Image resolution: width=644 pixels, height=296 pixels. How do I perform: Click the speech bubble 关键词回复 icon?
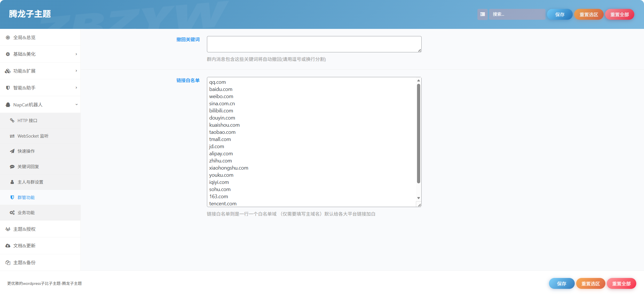tap(12, 166)
